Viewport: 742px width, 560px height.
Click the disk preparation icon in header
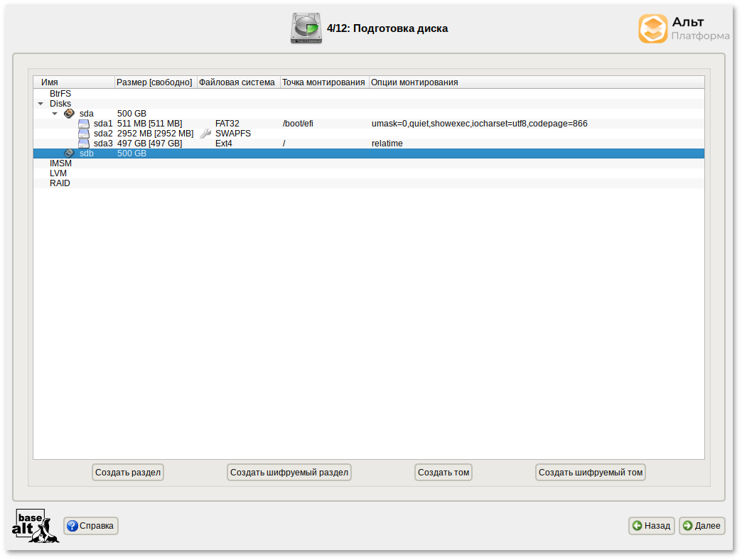click(306, 28)
